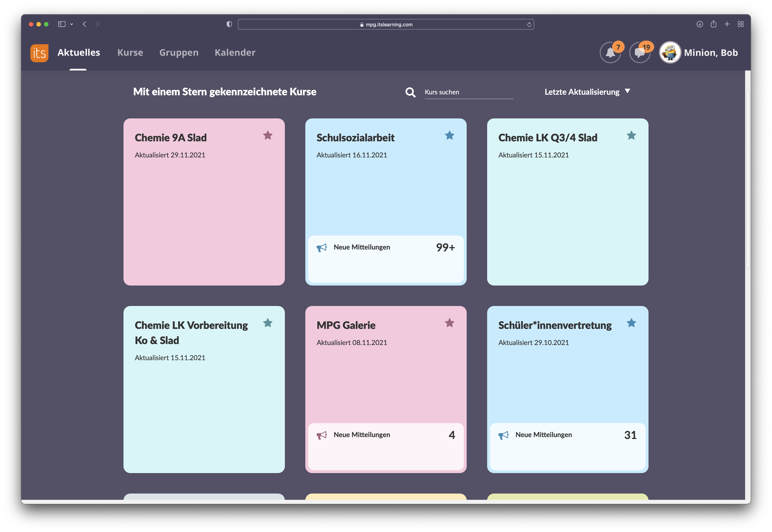The image size is (772, 532).
Task: Click the 4 count in MPG Galerie
Action: coord(452,435)
